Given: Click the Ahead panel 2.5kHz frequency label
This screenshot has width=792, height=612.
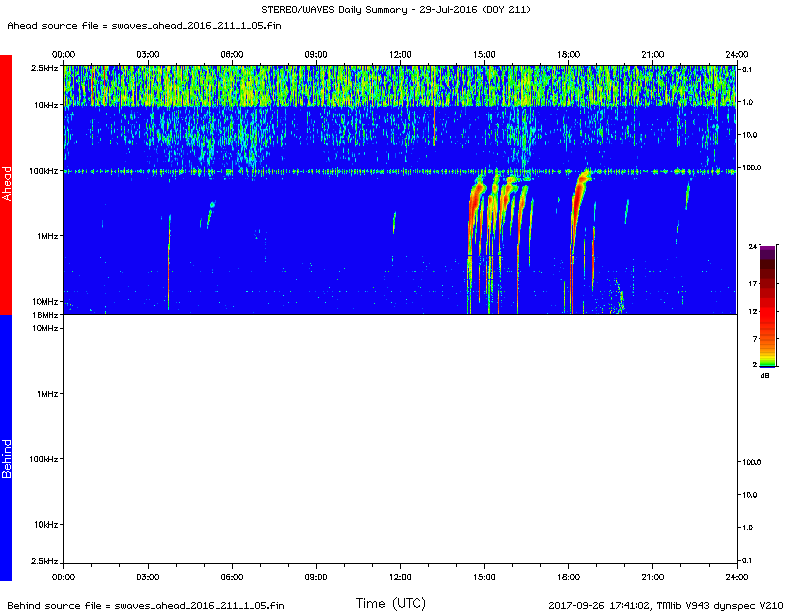Looking at the screenshot, I should point(44,68).
